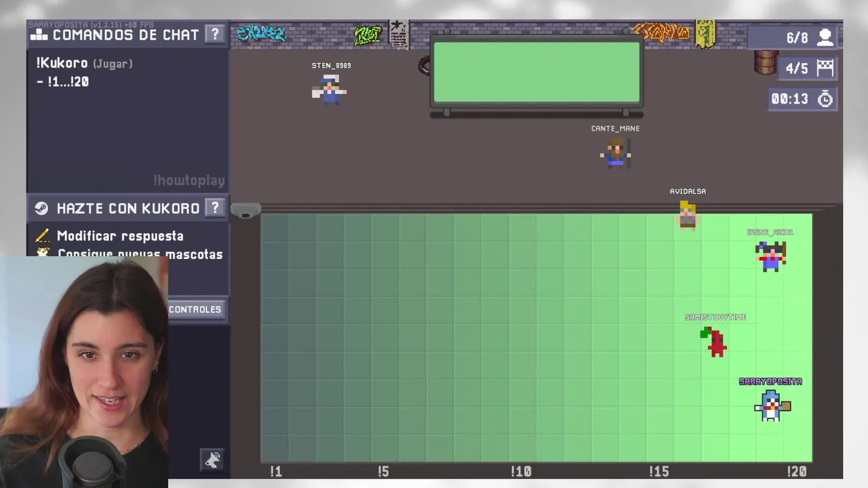Select SARAYOPOSITA character sprite
Screen dimensions: 868x488
point(772,405)
